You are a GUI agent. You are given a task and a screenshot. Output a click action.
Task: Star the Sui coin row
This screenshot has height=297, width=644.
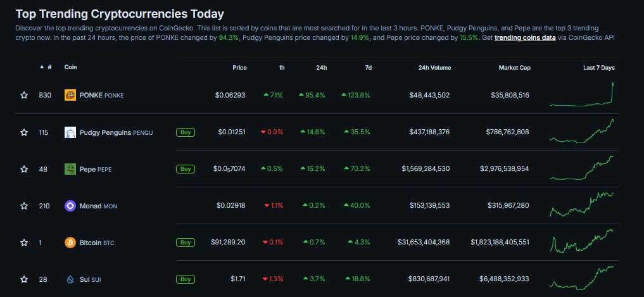[x=24, y=279]
